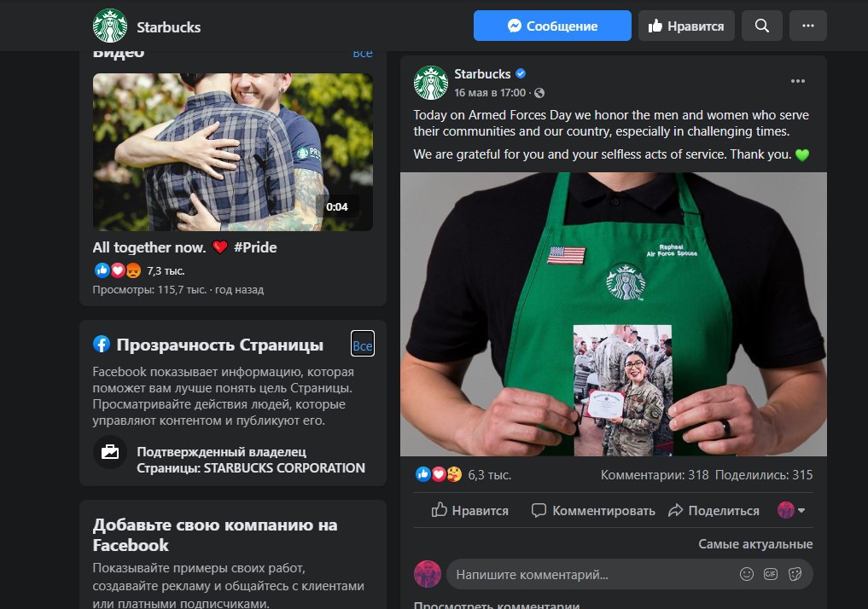The height and width of the screenshot is (609, 868).
Task: Share the post via Поделиться
Action: pyautogui.click(x=714, y=511)
